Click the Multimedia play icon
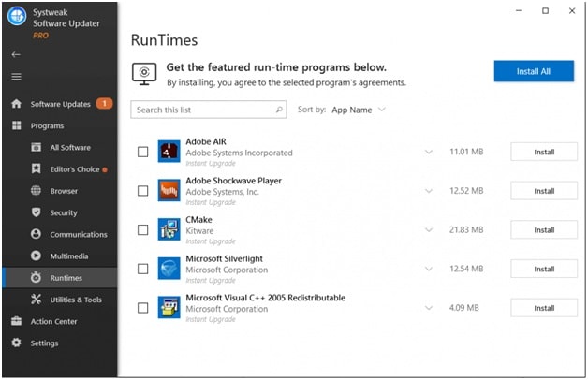 pos(36,256)
